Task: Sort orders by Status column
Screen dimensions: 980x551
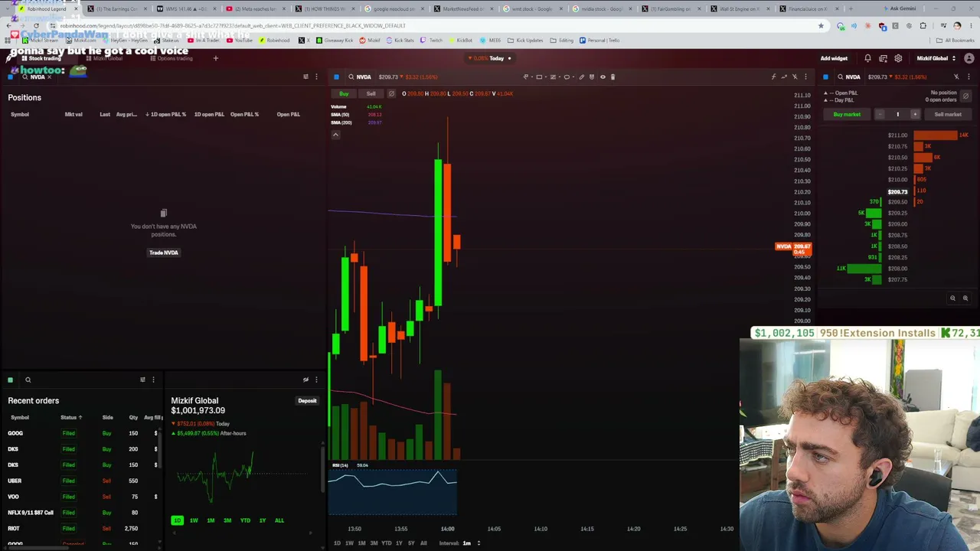Action: (x=71, y=417)
